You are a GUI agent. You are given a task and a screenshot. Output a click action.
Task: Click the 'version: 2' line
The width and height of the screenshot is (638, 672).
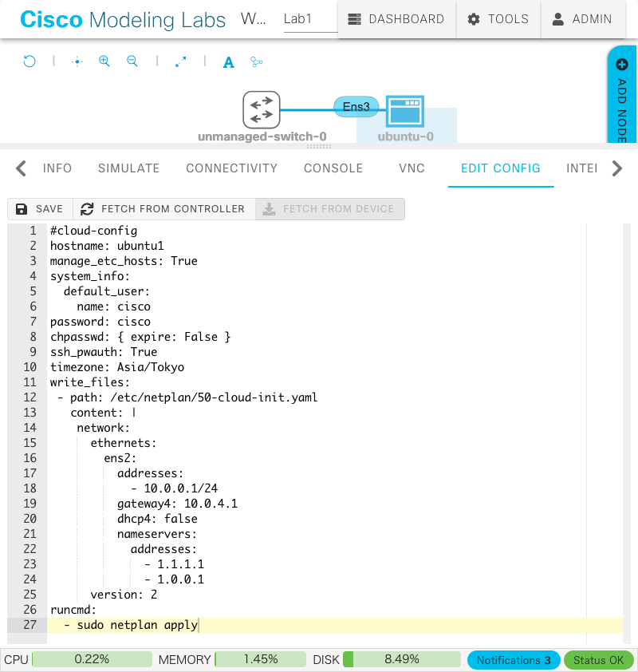pos(124,595)
